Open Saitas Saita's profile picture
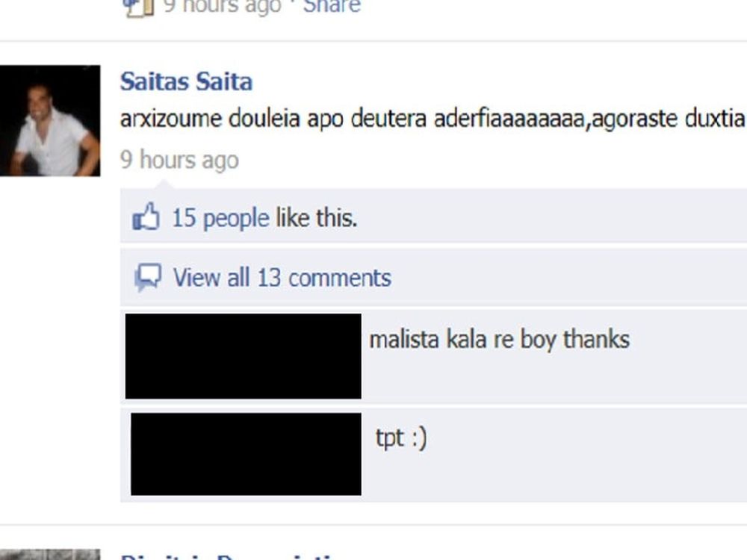747x560 pixels. click(50, 120)
